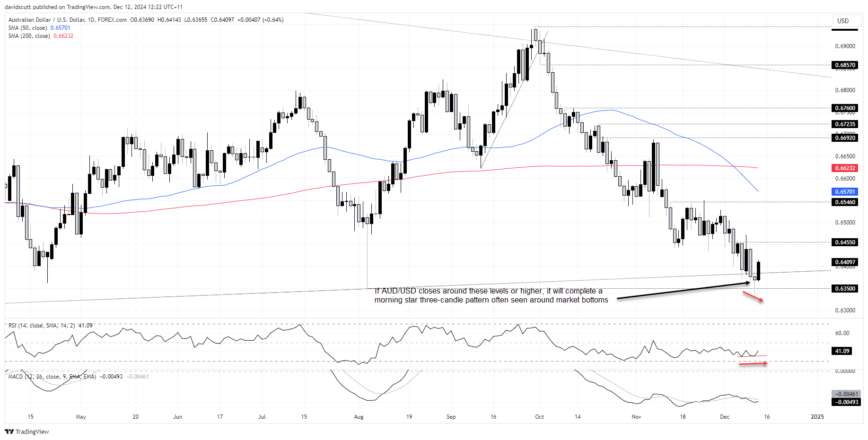This screenshot has width=868, height=440.
Task: Click the 0.63500 price level label
Action: click(x=845, y=289)
